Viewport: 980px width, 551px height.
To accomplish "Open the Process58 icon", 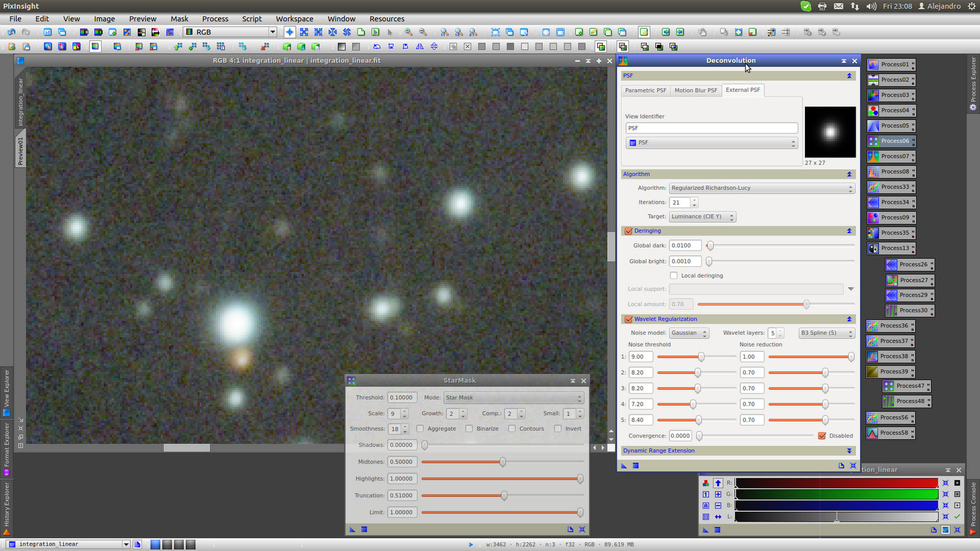I will tap(890, 433).
